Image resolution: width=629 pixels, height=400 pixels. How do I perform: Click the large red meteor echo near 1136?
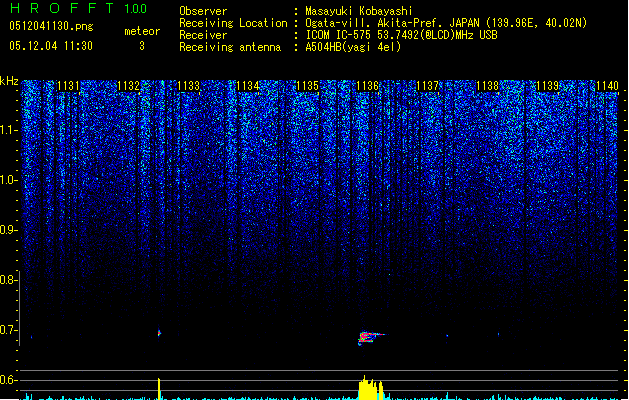coord(369,337)
